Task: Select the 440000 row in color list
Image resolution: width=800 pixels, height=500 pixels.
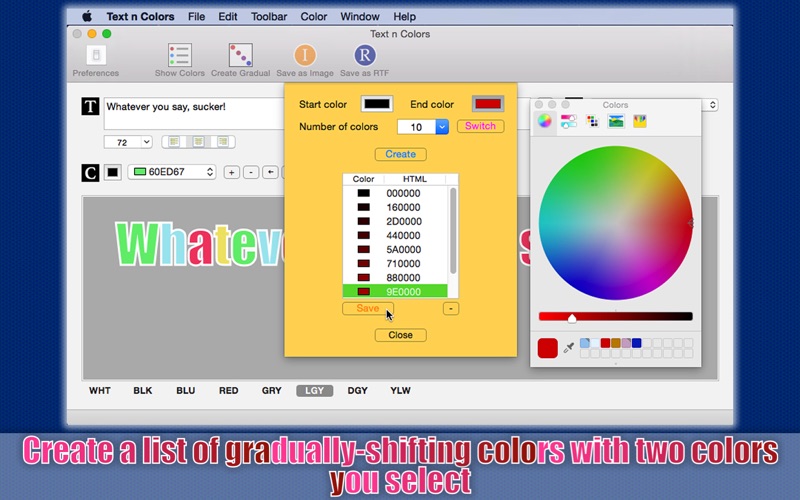Action: click(x=395, y=236)
